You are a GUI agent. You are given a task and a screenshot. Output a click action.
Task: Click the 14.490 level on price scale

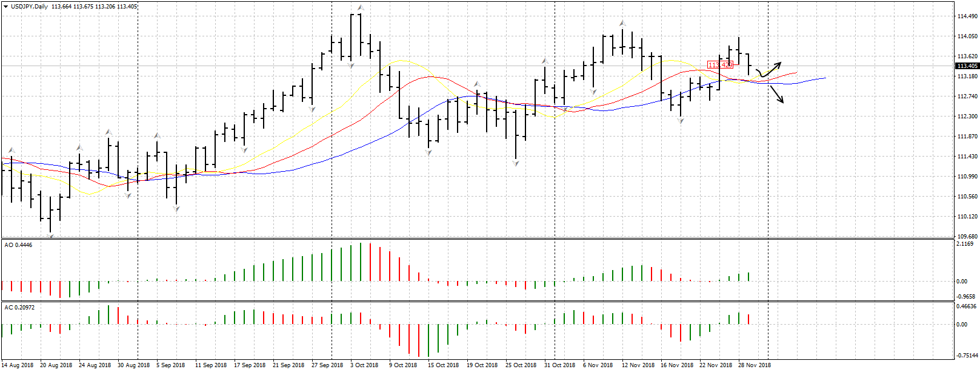coord(966,16)
